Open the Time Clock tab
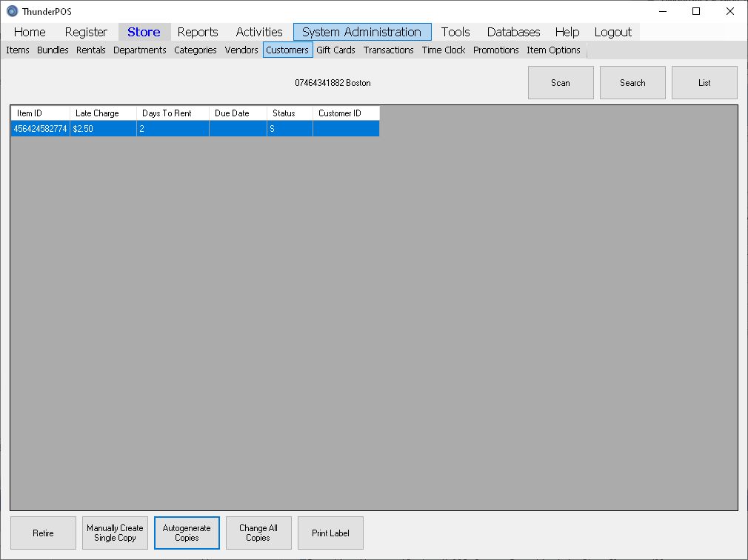This screenshot has width=748, height=560. click(x=444, y=50)
